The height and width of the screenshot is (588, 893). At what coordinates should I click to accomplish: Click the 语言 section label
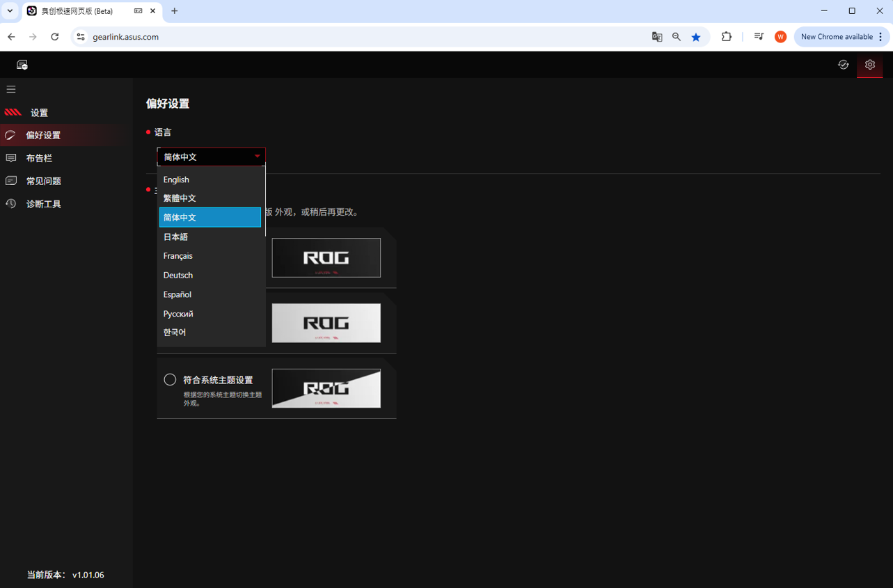tap(163, 132)
